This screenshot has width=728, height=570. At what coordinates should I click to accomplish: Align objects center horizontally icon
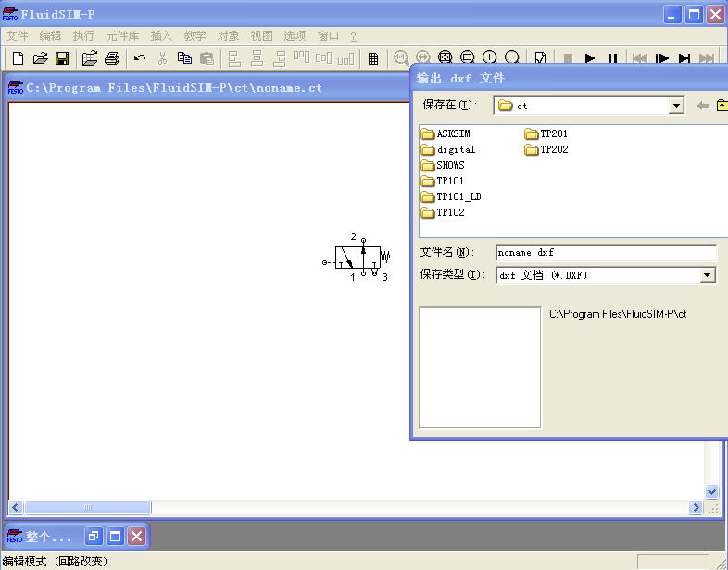257,58
